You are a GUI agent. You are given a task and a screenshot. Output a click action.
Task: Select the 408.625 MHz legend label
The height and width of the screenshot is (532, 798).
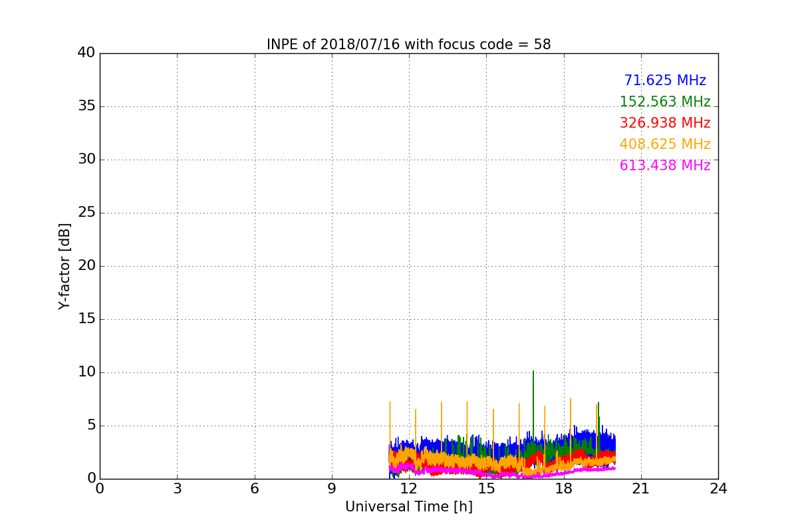[665, 144]
